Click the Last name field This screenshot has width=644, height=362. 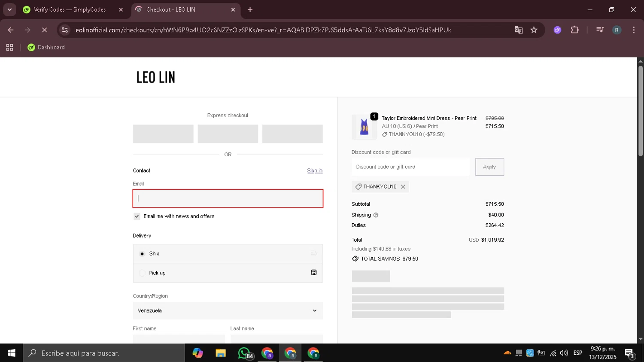pyautogui.click(x=276, y=339)
